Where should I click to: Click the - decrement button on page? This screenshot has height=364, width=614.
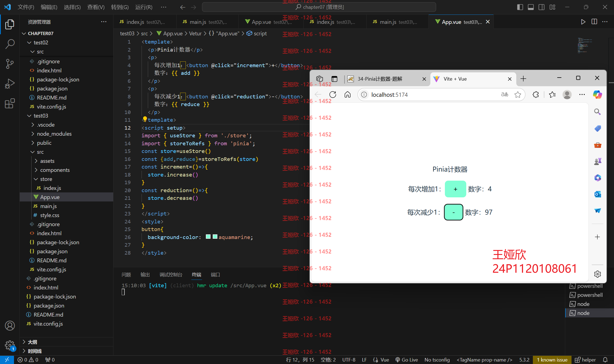[454, 212]
